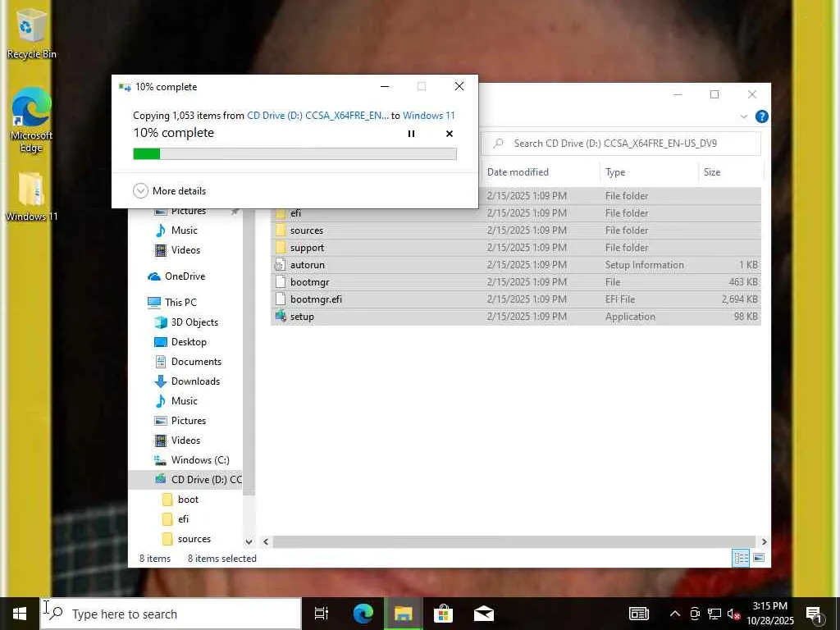Sort by Type column header
Screen dimensions: 840x630
(615, 172)
